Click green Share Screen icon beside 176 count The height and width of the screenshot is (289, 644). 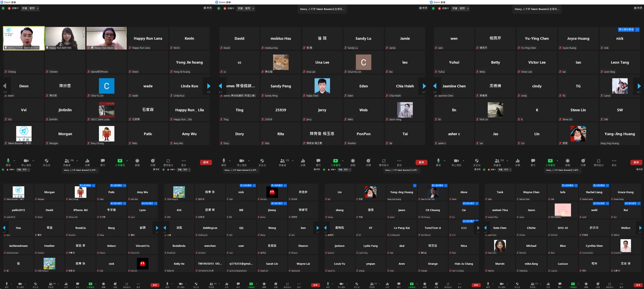(x=120, y=161)
